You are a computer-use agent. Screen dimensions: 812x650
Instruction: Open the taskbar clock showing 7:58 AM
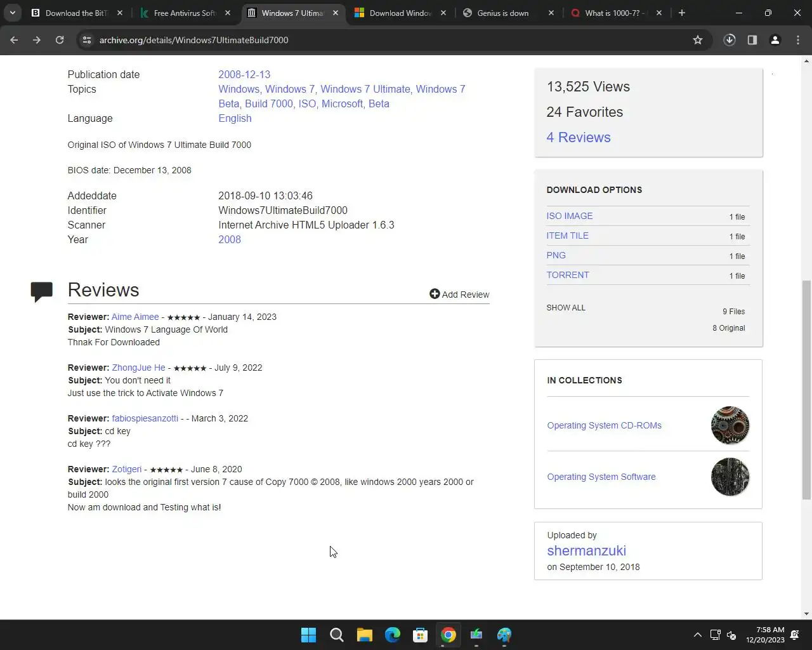click(x=765, y=635)
